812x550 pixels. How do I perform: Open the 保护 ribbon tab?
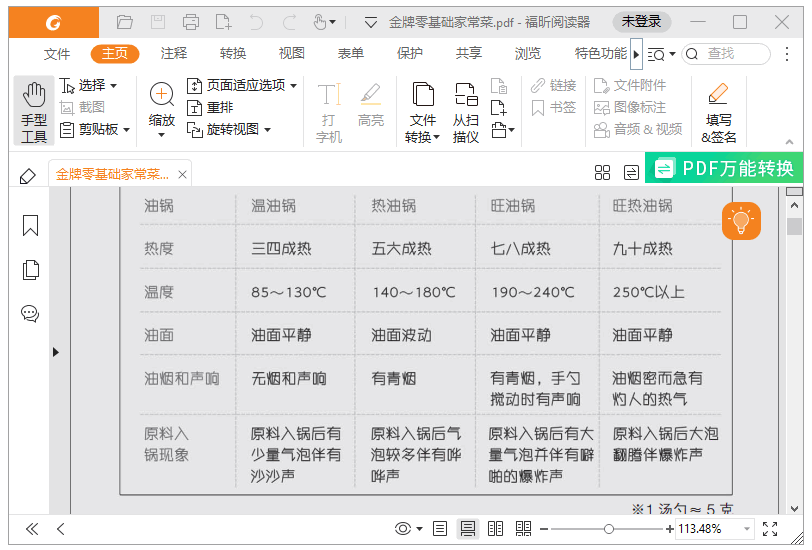coord(410,54)
